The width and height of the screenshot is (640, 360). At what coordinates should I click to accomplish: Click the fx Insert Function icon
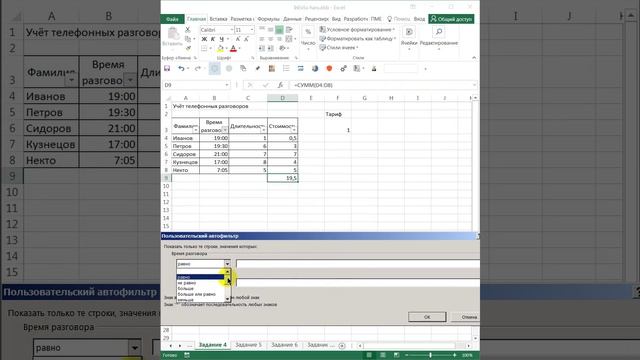point(280,85)
